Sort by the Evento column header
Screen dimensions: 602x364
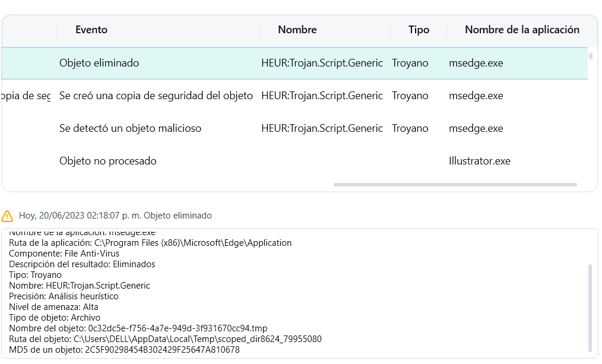[x=91, y=30]
